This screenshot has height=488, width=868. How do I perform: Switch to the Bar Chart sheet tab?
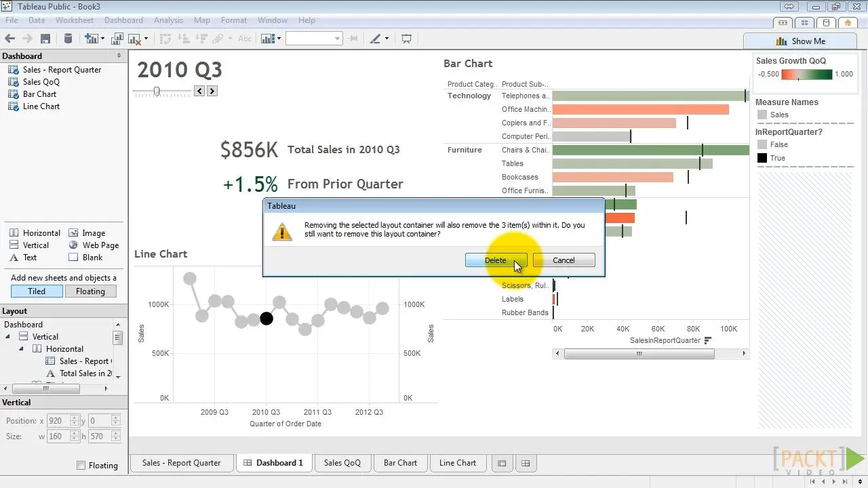[400, 463]
